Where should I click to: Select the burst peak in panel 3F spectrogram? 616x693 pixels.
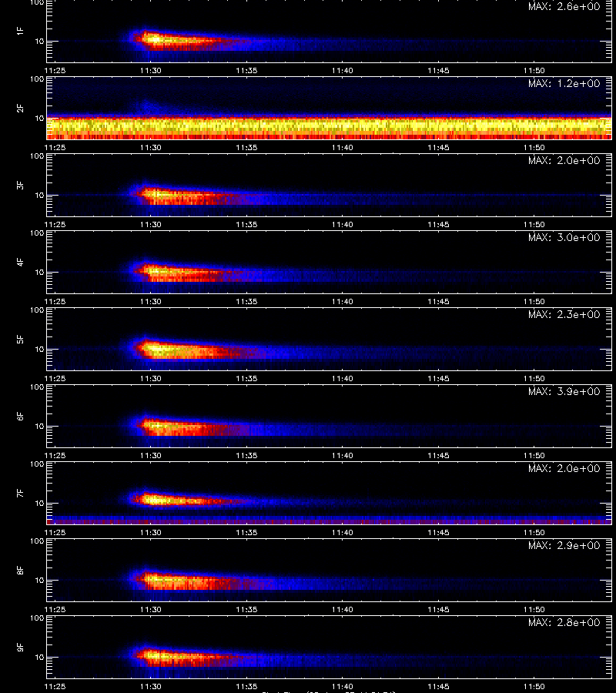pos(156,194)
